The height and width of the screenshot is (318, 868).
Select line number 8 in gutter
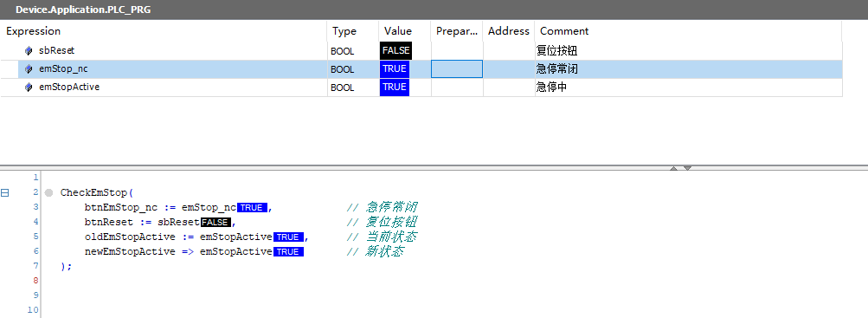pos(36,281)
